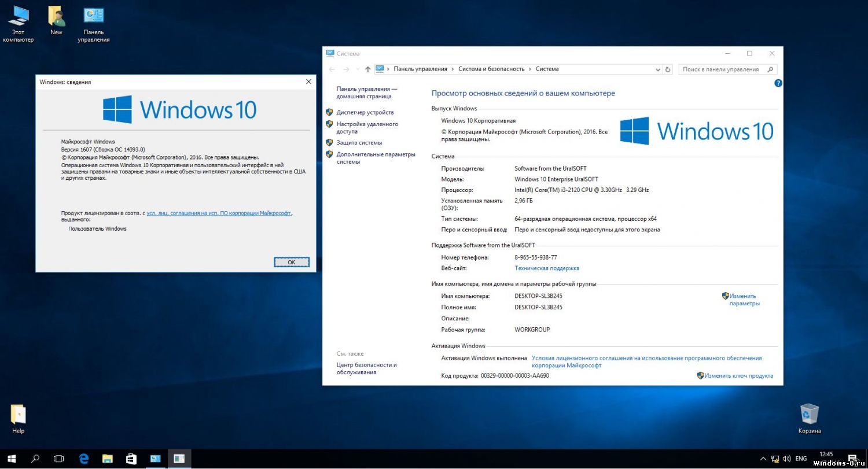Open the clock showing 12:45
Screen dimensions: 868x469
tap(826, 455)
